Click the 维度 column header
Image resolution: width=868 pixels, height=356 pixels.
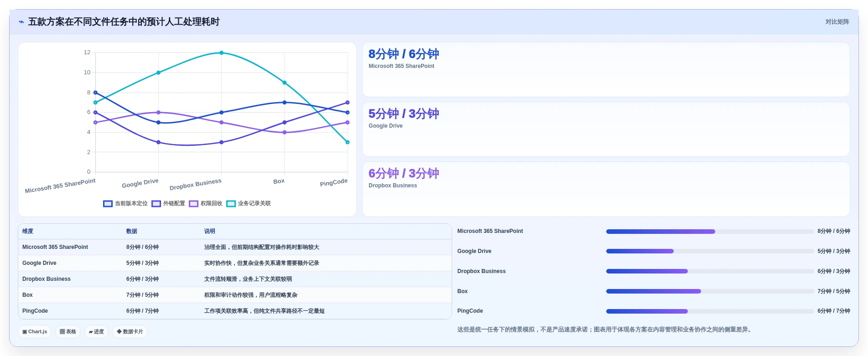28,232
